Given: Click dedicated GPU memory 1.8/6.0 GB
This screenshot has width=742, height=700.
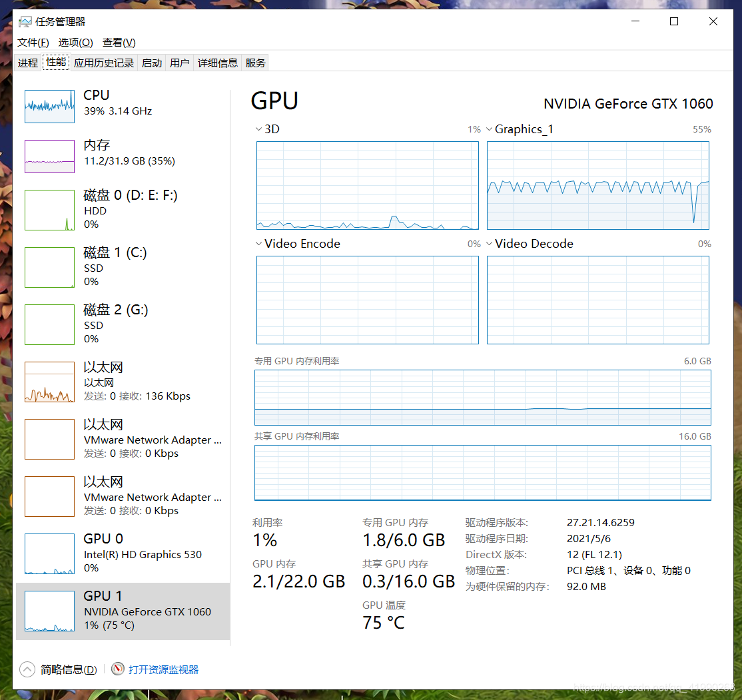Looking at the screenshot, I should 404,540.
